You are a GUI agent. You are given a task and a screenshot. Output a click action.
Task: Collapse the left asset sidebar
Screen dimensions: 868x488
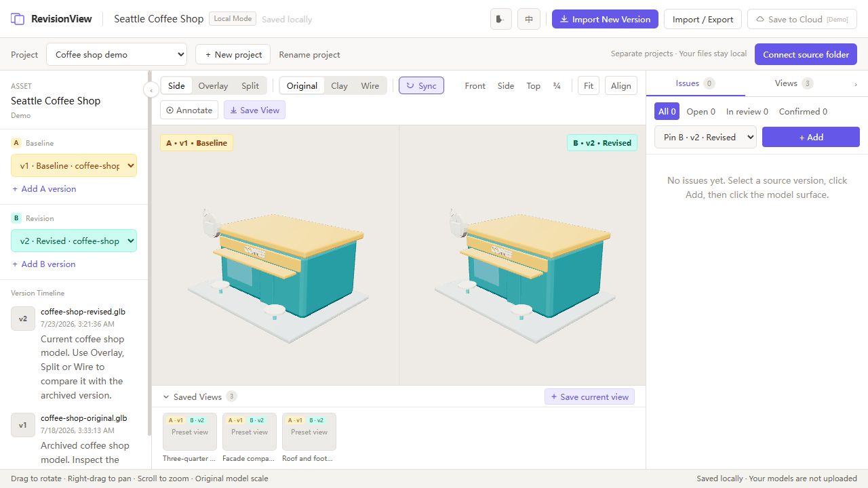pyautogui.click(x=151, y=89)
